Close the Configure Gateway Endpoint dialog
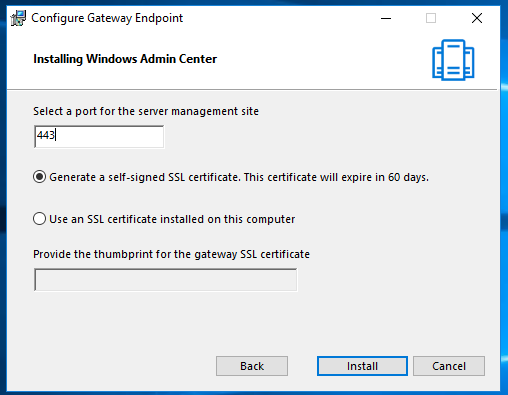508x395 pixels. pyautogui.click(x=477, y=18)
